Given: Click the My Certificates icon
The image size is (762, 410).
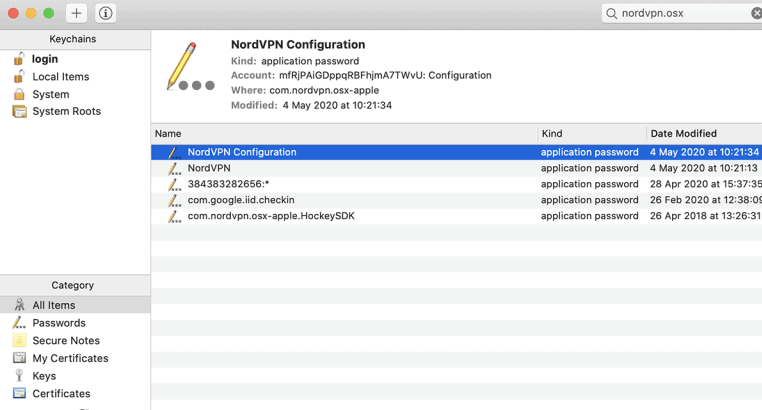Looking at the screenshot, I should (19, 358).
